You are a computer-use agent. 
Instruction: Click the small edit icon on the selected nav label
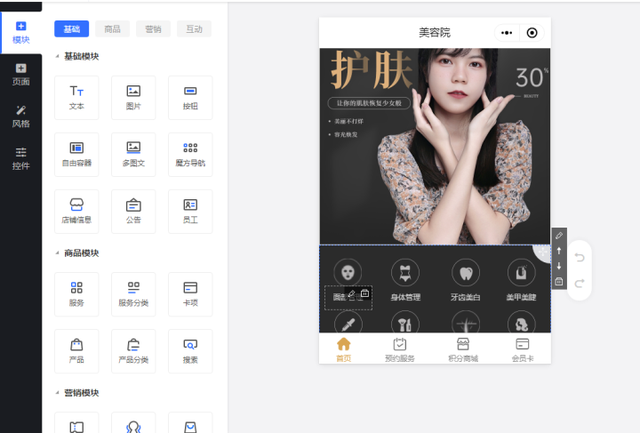(351, 293)
